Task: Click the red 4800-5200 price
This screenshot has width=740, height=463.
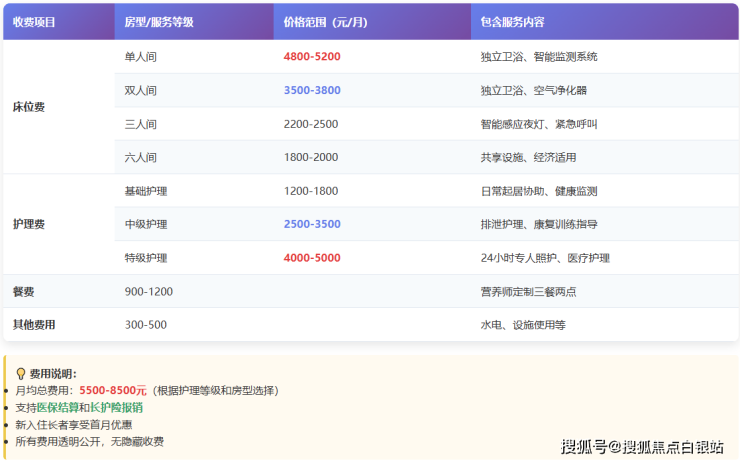Action: point(312,57)
